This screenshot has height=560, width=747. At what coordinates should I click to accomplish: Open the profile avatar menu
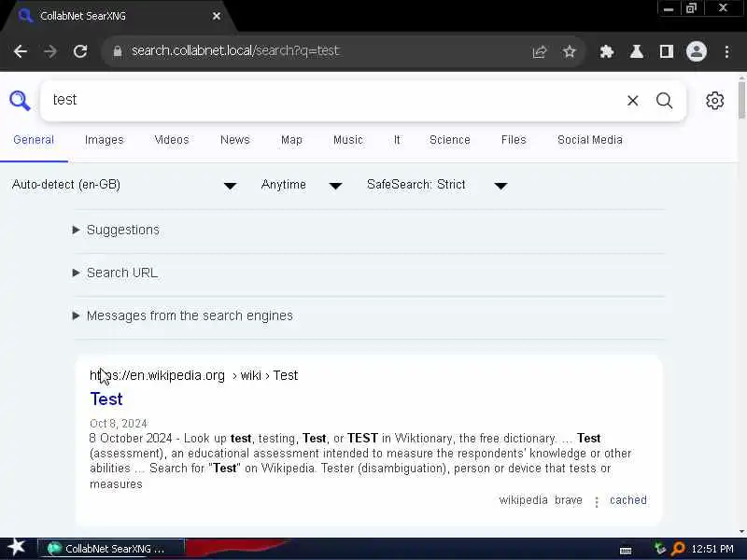pos(697,51)
